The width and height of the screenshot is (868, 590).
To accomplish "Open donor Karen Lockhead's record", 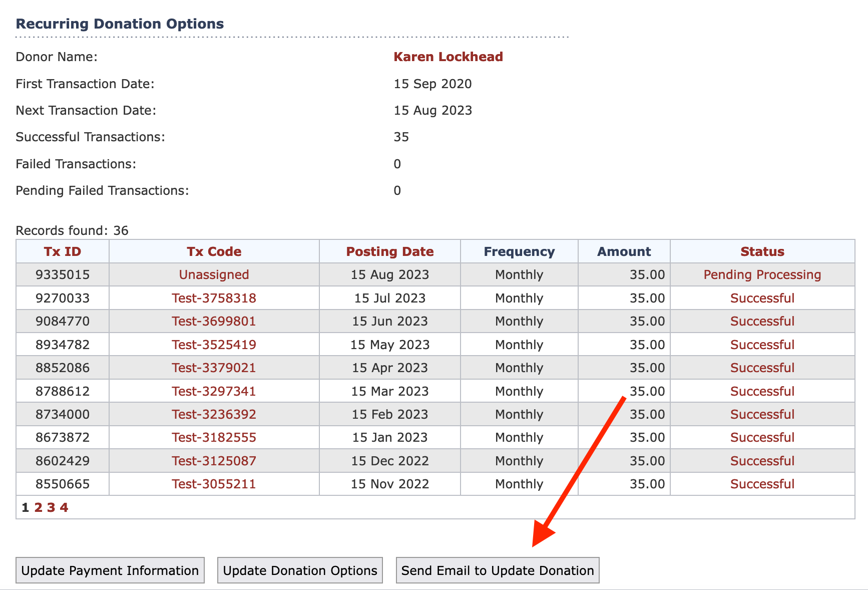I will coord(448,57).
